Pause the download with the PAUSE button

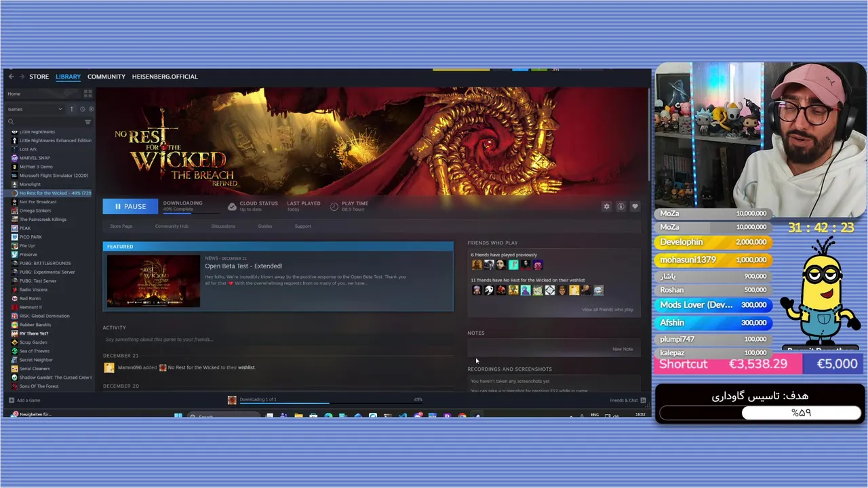pos(130,206)
